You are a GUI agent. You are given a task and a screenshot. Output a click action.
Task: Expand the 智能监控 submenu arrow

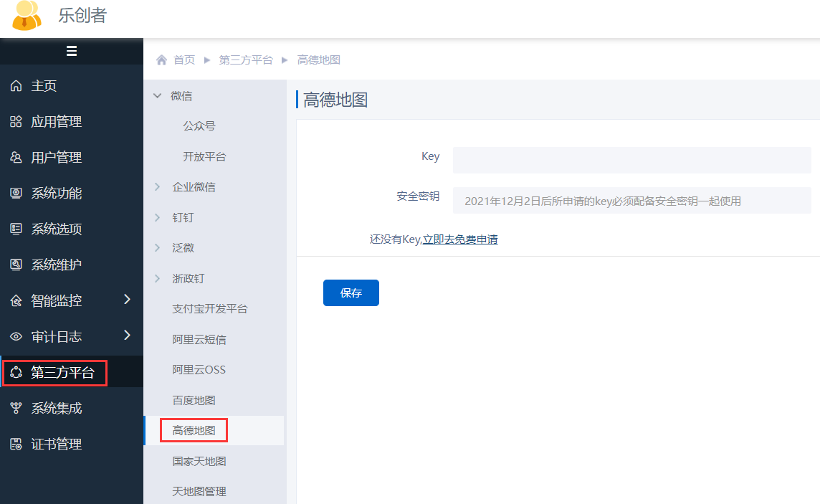click(x=127, y=300)
